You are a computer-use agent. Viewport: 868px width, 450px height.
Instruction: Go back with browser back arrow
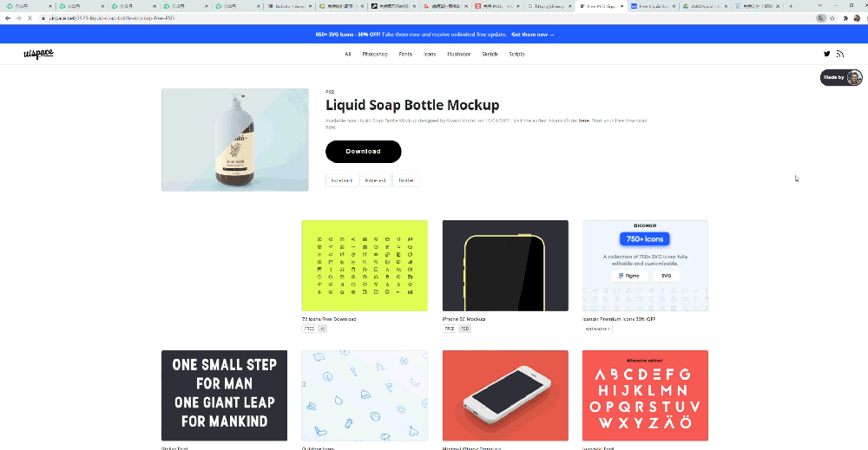pyautogui.click(x=8, y=18)
